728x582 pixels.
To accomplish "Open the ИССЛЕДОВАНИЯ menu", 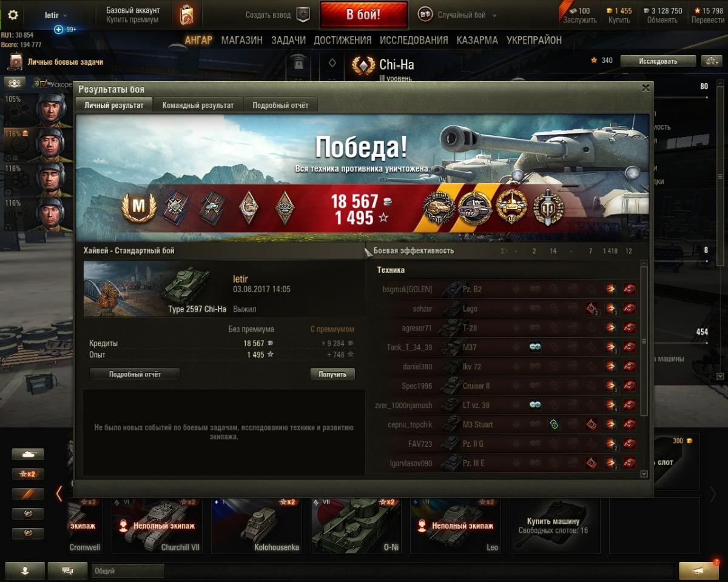I will click(x=414, y=40).
